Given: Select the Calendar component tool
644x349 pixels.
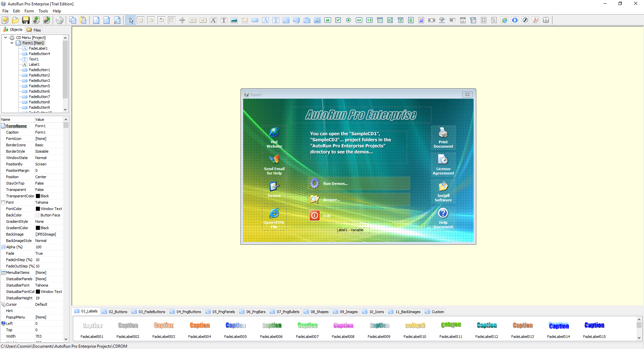Looking at the screenshot, I should tap(463, 20).
